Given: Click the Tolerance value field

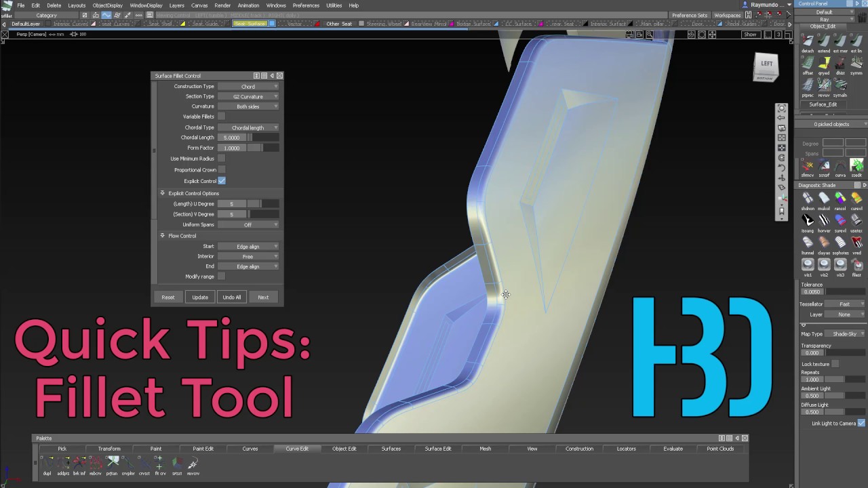Looking at the screenshot, I should [x=812, y=292].
